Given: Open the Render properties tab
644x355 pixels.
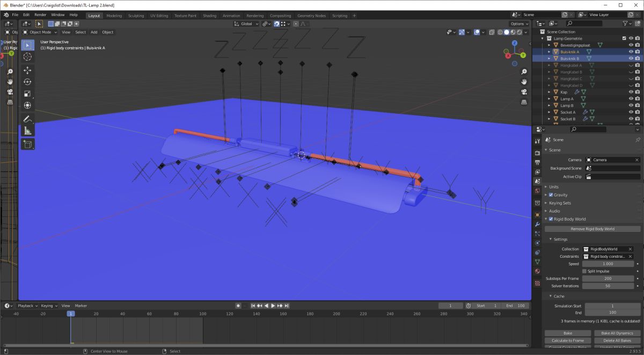Looking at the screenshot, I should tap(537, 153).
